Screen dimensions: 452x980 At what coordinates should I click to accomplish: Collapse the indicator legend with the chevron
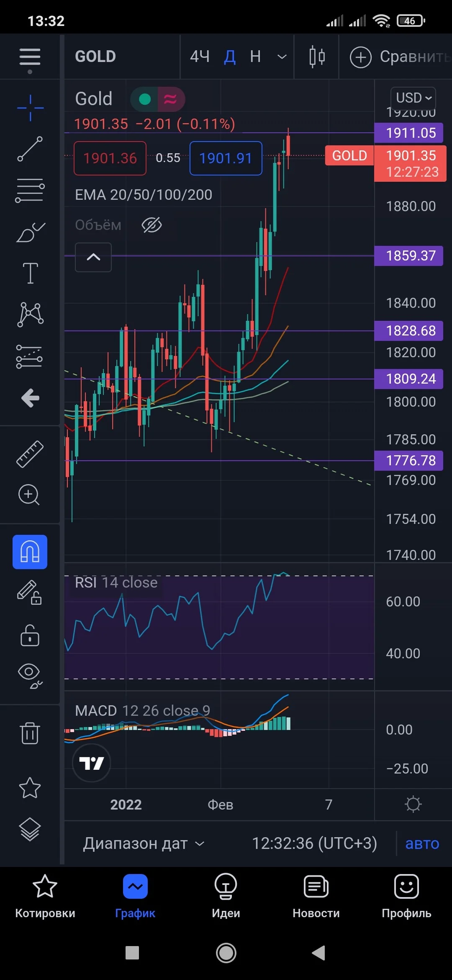[93, 257]
